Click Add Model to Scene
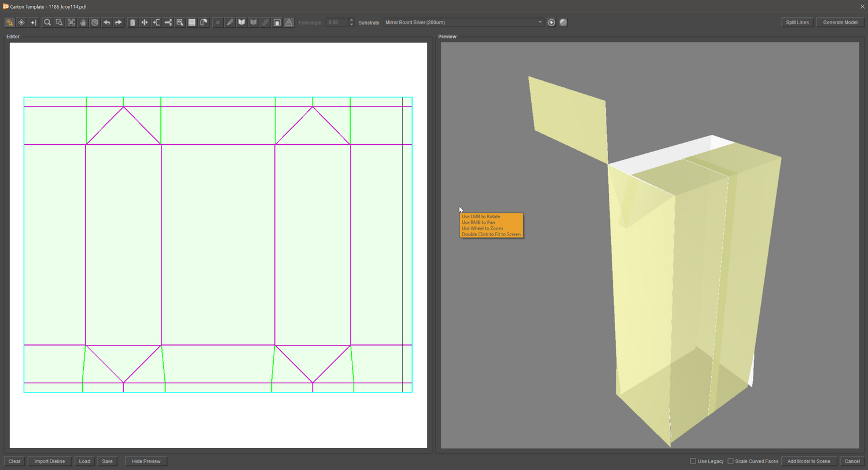 click(x=808, y=461)
